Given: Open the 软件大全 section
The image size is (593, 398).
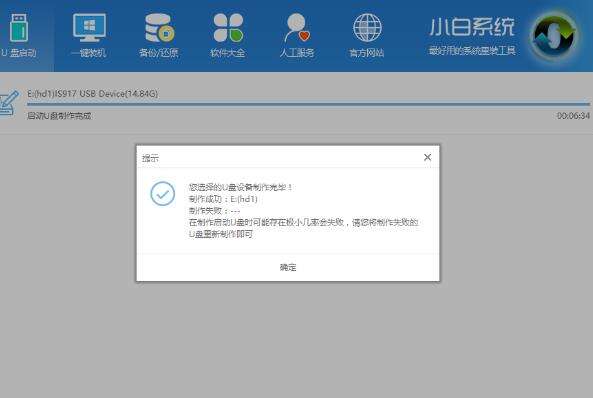Looking at the screenshot, I should coord(228,36).
